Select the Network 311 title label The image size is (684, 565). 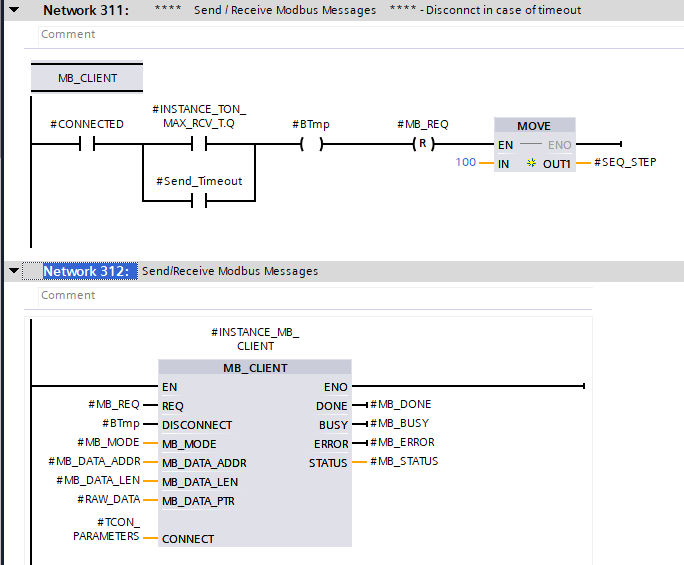point(85,10)
